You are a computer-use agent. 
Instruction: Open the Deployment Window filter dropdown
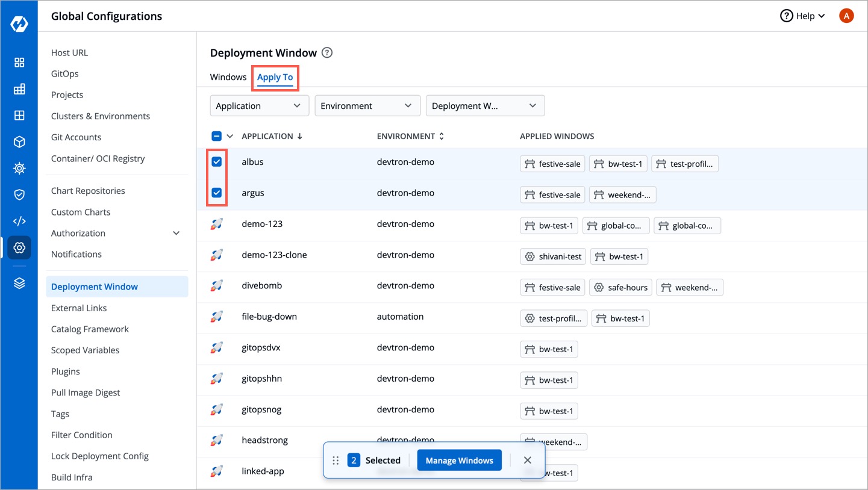pos(485,105)
